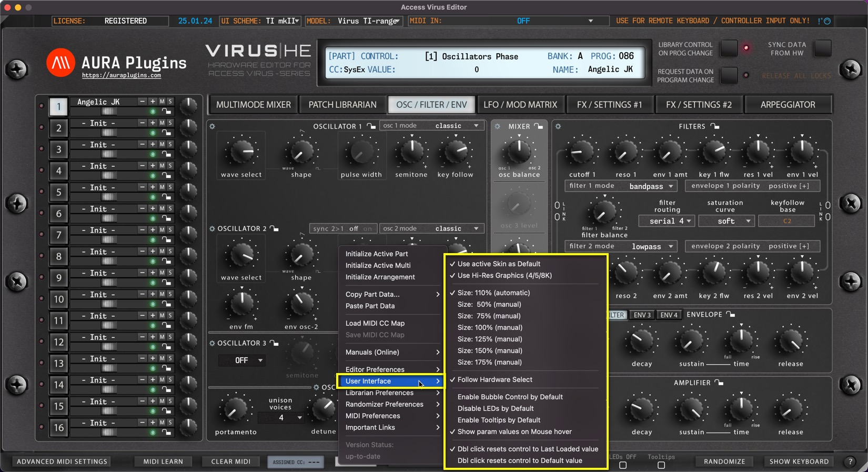
Task: Toggle Follow Hardware Select option
Action: pos(494,379)
